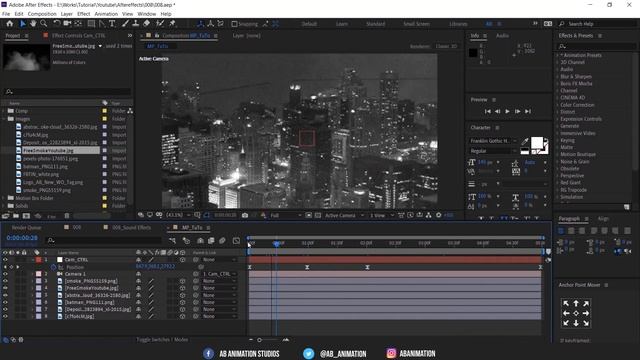Select the Selection arrow tool
Viewport: 640px width, 360px height.
[23, 24]
